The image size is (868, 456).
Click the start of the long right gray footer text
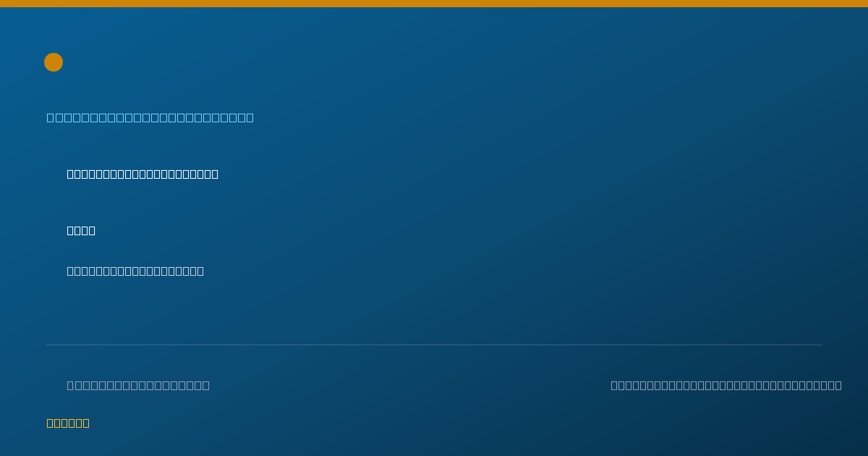(614, 385)
